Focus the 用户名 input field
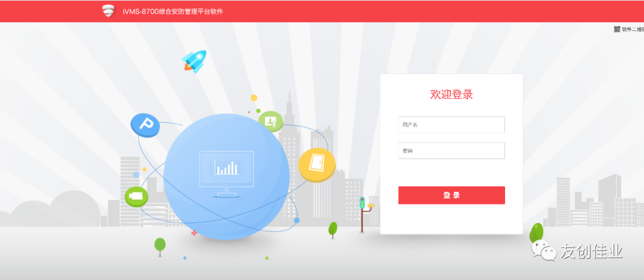644x280 pixels. coord(451,125)
